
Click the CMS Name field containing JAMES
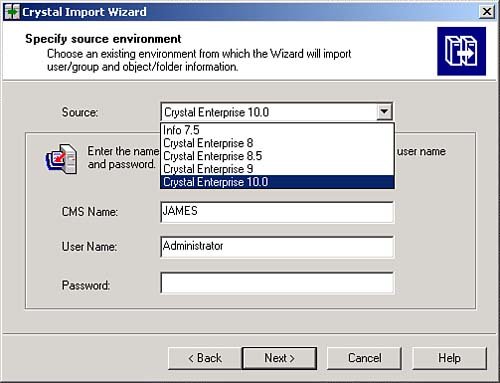277,212
